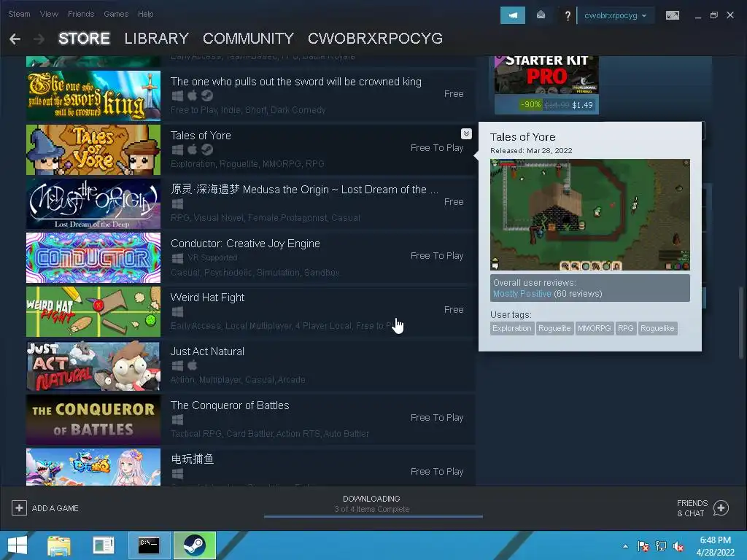Screen dimensions: 747x560
Task: Click the Roguelike user tag
Action: click(657, 329)
